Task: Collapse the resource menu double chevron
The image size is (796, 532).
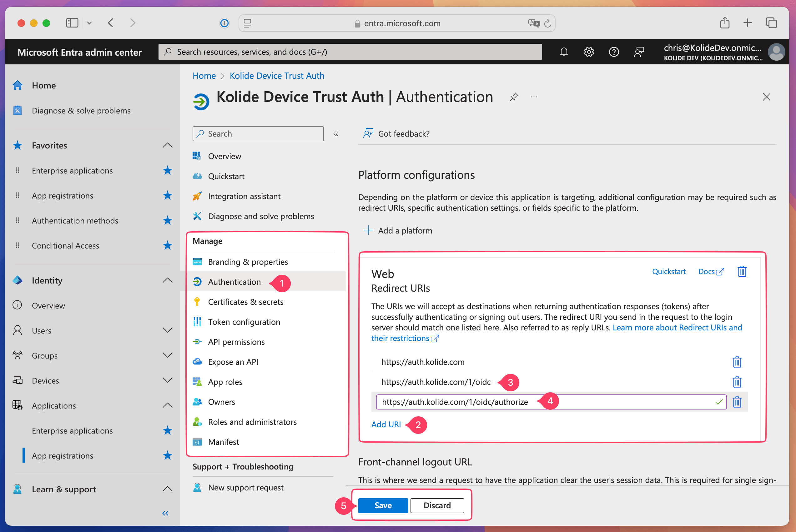Action: pos(336,134)
